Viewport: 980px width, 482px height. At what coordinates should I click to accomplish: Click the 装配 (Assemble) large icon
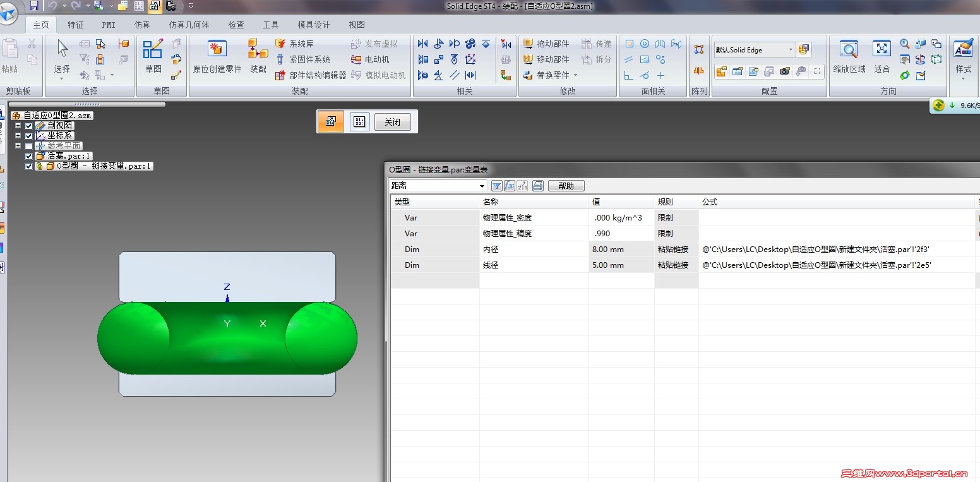[x=258, y=56]
